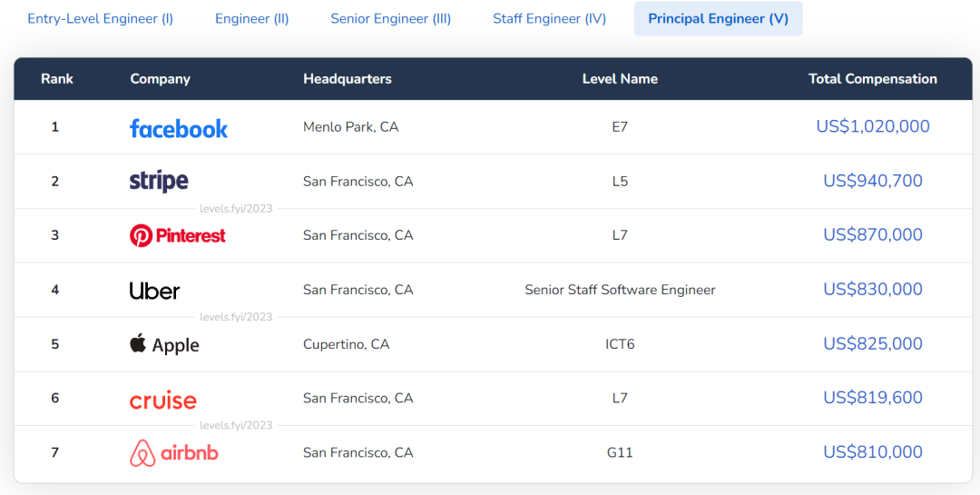Click Airbnb's US$810,000 compensation amount
Image resolution: width=980 pixels, height=495 pixels.
[873, 452]
